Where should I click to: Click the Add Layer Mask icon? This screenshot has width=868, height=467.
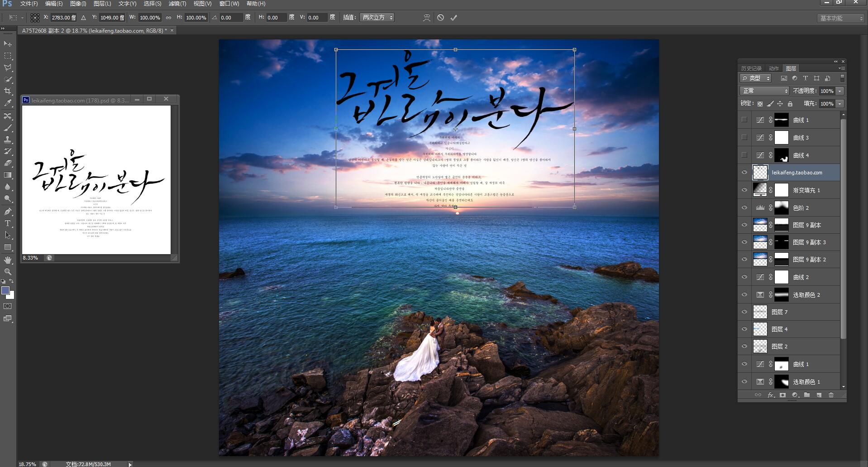pos(782,395)
